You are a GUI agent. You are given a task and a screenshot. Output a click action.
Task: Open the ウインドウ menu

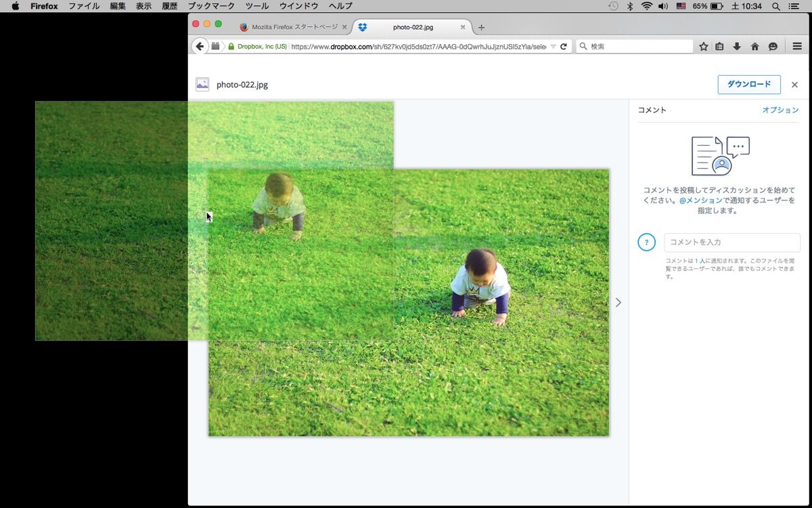pyautogui.click(x=298, y=6)
